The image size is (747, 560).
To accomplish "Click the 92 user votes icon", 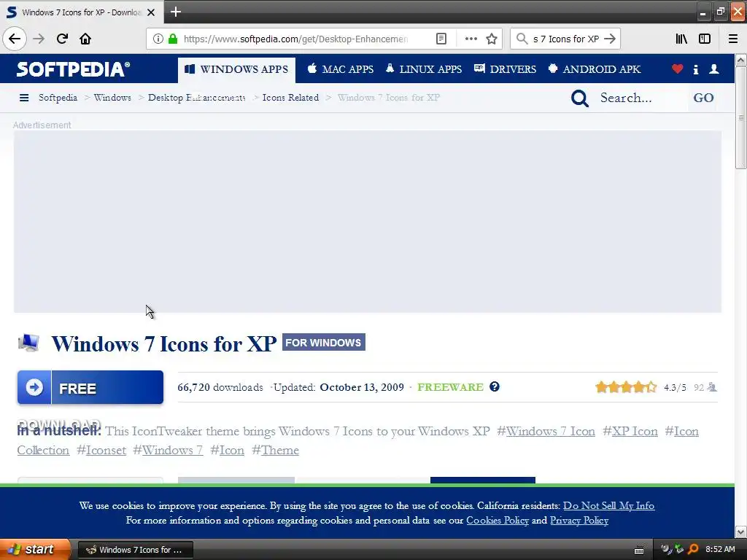I will (712, 387).
